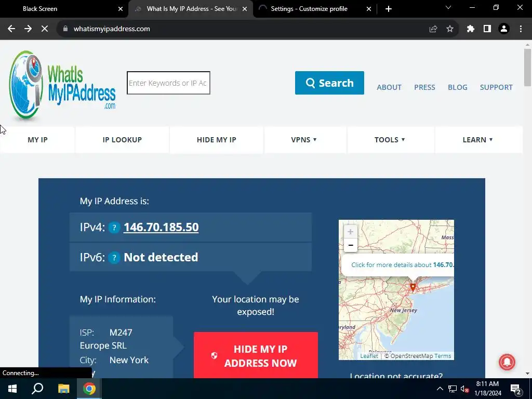Open a new tab with the plus button
The image size is (532, 399).
389,9
